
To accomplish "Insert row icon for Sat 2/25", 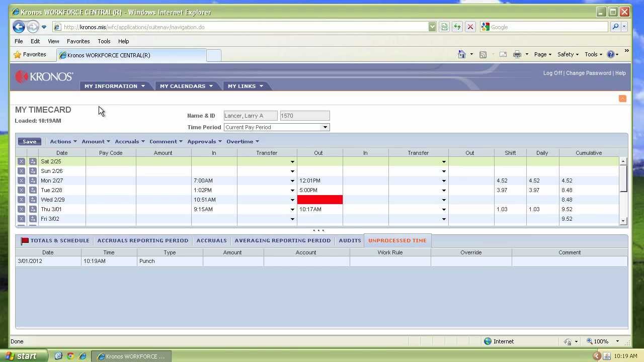I will (x=33, y=161).
